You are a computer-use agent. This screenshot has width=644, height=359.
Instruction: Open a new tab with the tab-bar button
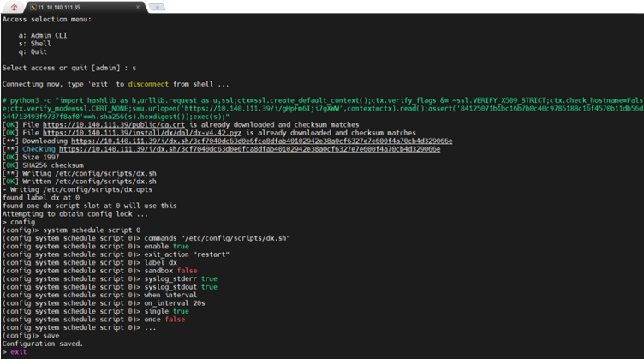157,7
